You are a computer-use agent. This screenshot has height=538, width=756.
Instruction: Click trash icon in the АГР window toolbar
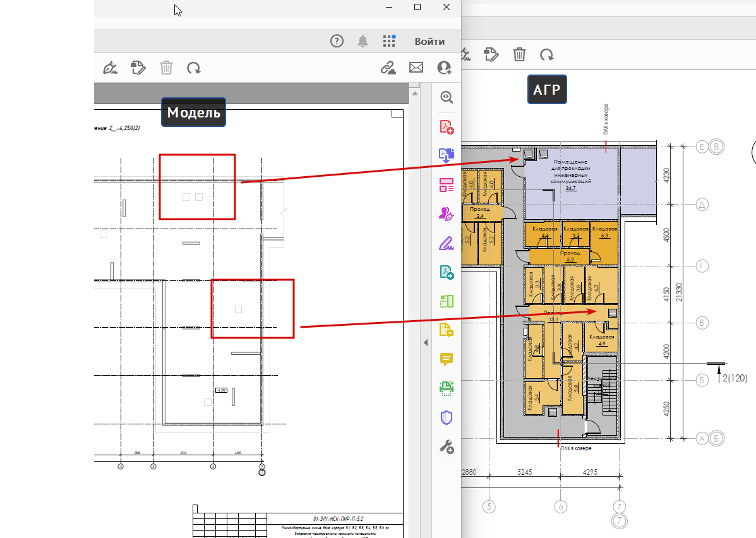(519, 54)
